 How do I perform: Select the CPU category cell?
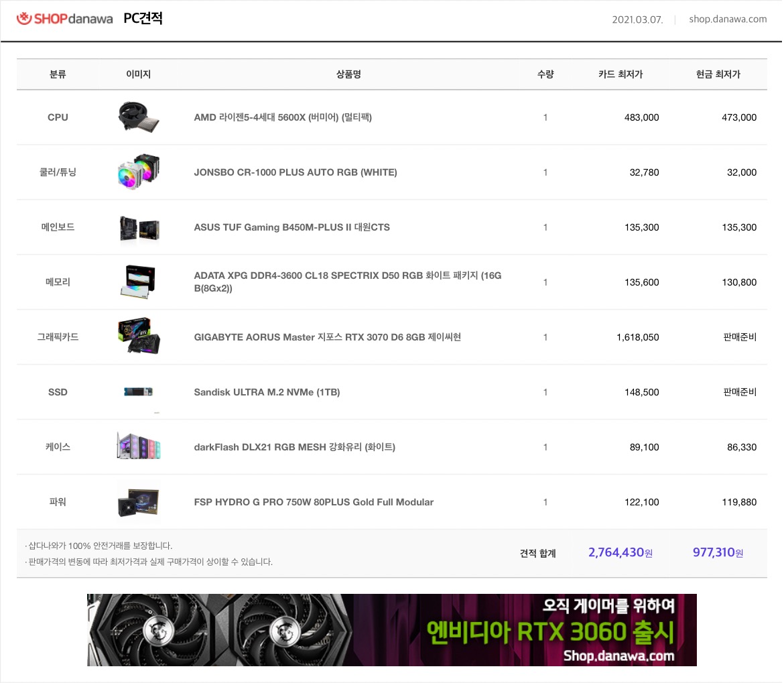click(x=58, y=117)
